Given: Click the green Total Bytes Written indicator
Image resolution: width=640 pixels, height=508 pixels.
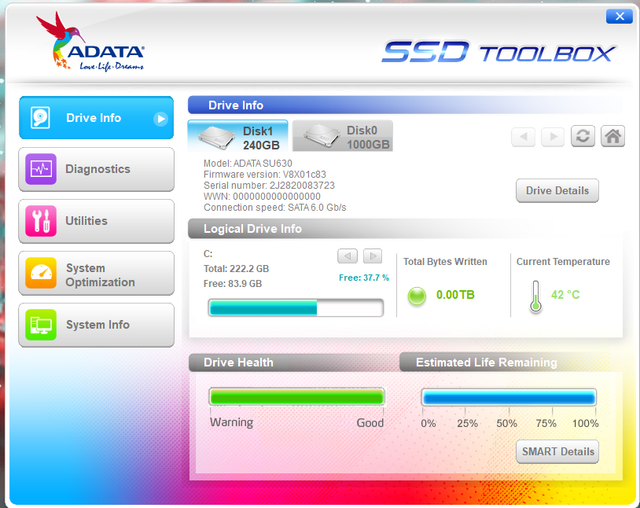Looking at the screenshot, I should pos(417,296).
